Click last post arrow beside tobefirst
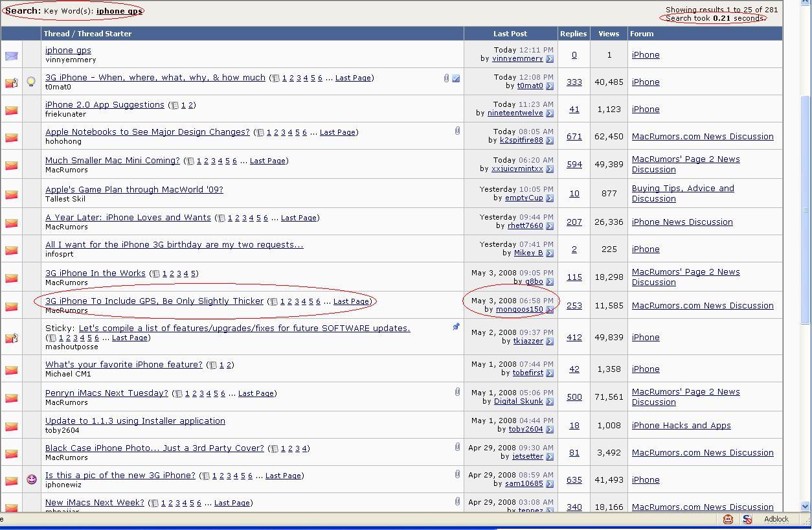The image size is (812, 530). point(550,373)
